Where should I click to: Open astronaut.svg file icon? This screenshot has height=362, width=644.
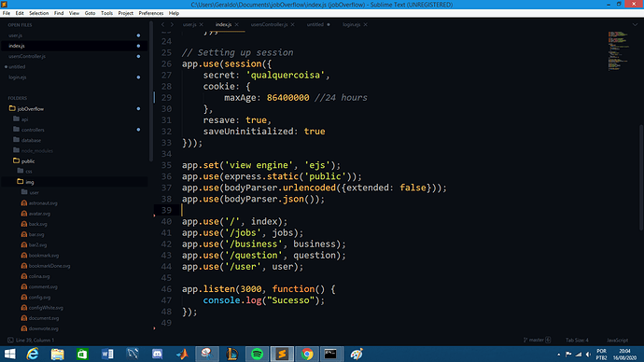[x=24, y=202]
